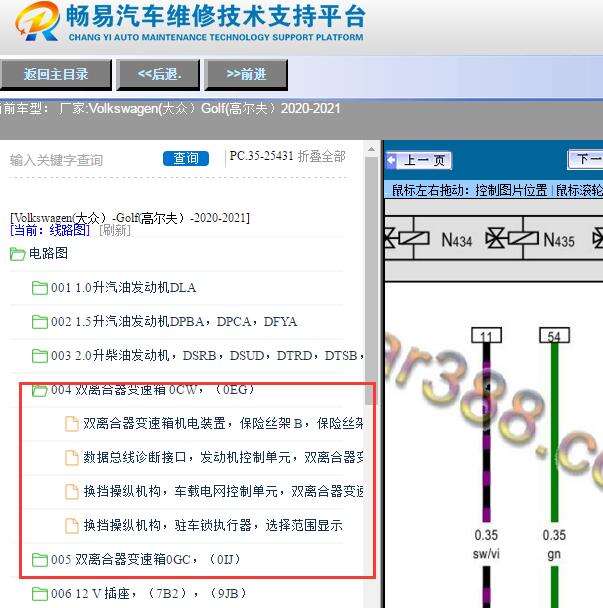Click the sw/vi wire color label
The width and height of the screenshot is (603, 608).
(486, 553)
